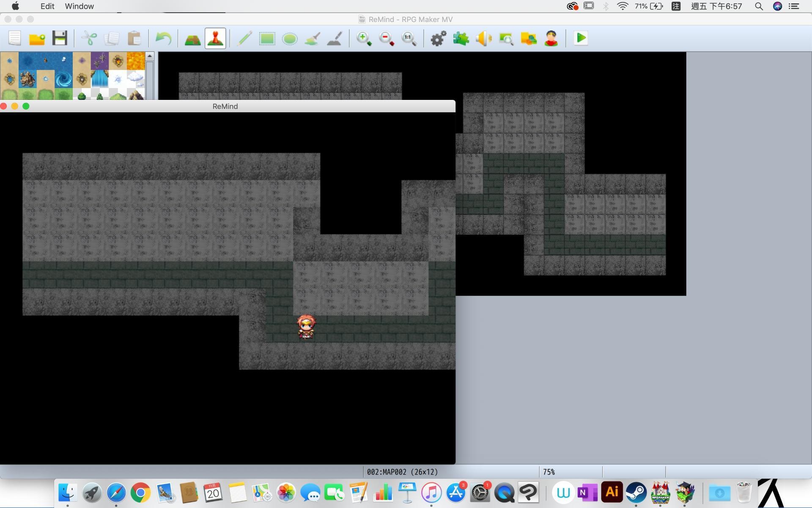The width and height of the screenshot is (812, 508).
Task: Open the Event Searcher tool
Action: [506, 39]
